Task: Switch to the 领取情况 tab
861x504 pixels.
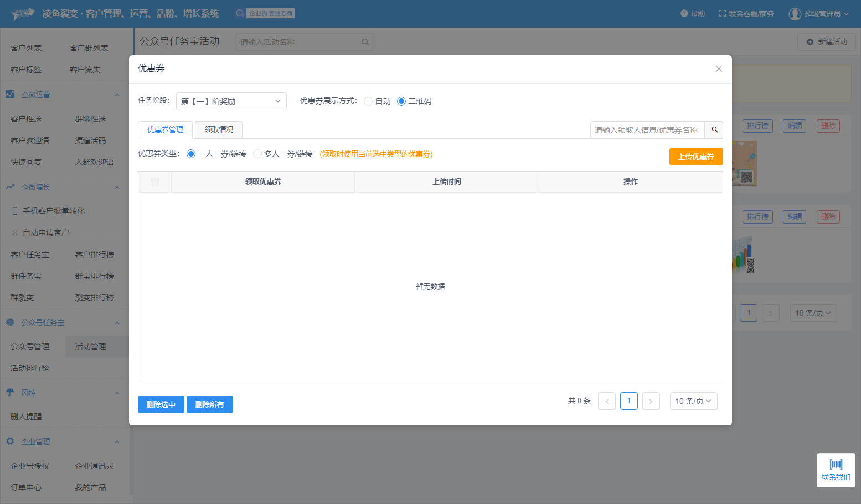Action: (x=219, y=130)
